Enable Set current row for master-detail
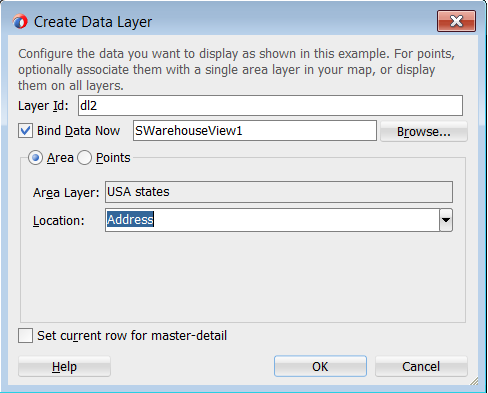The image size is (488, 393). [x=25, y=335]
